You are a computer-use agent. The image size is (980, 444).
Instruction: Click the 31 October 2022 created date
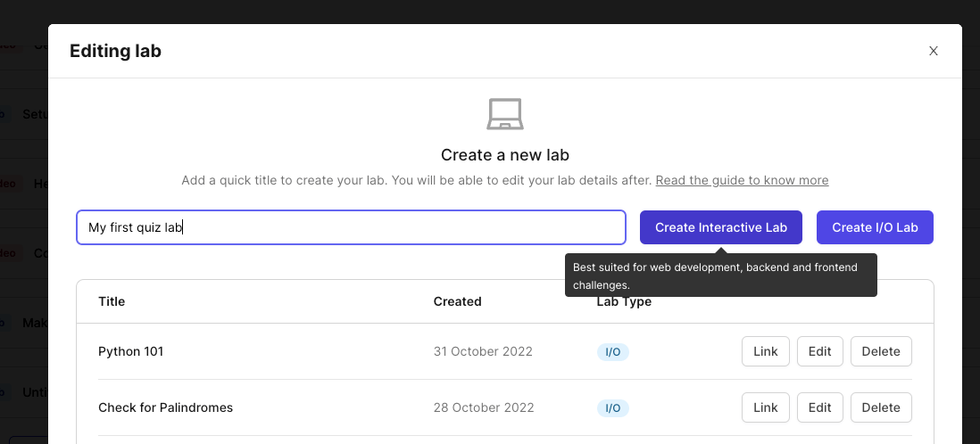(x=483, y=351)
